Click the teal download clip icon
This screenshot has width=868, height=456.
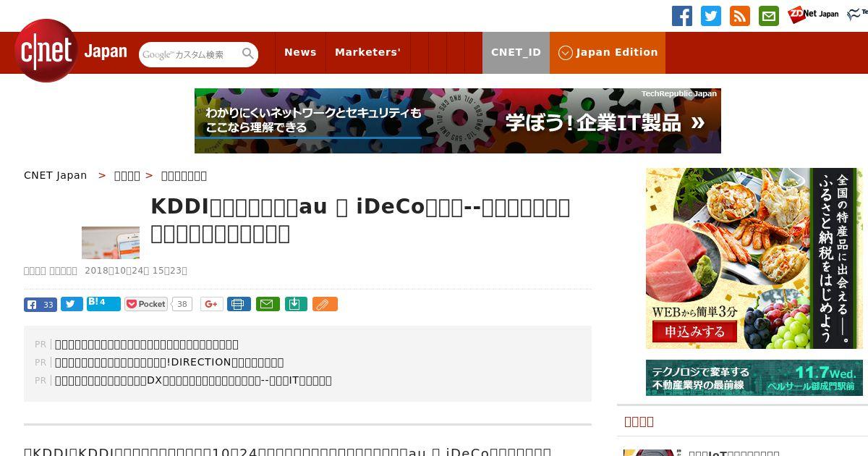click(x=296, y=305)
